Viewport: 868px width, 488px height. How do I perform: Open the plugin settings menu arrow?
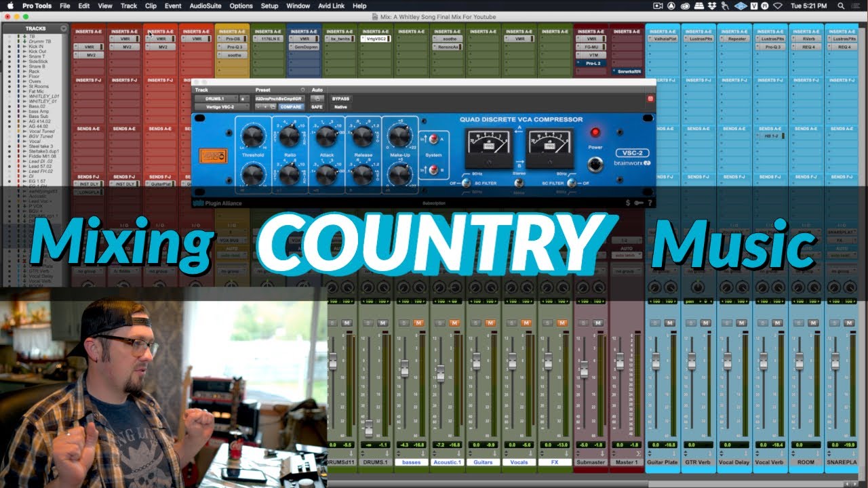tap(302, 89)
